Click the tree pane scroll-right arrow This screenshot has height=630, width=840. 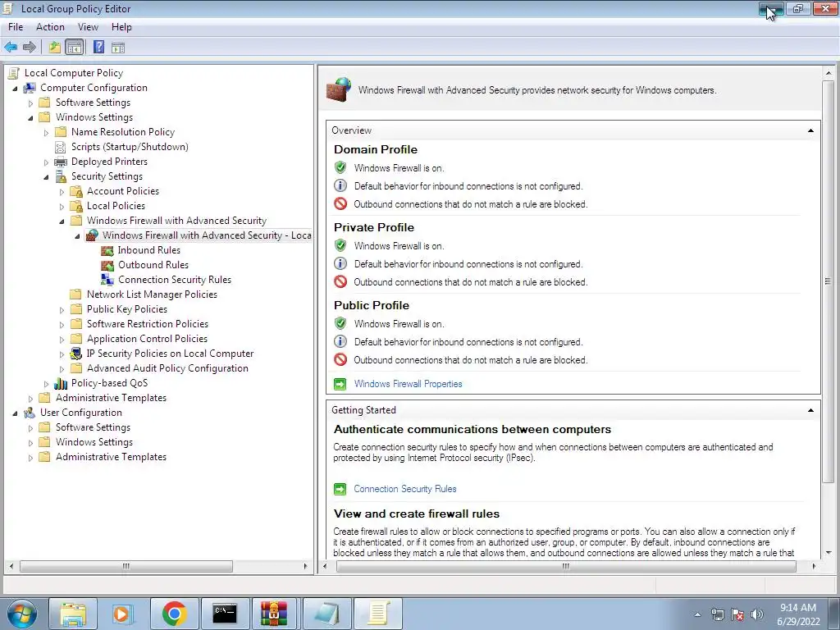click(306, 566)
